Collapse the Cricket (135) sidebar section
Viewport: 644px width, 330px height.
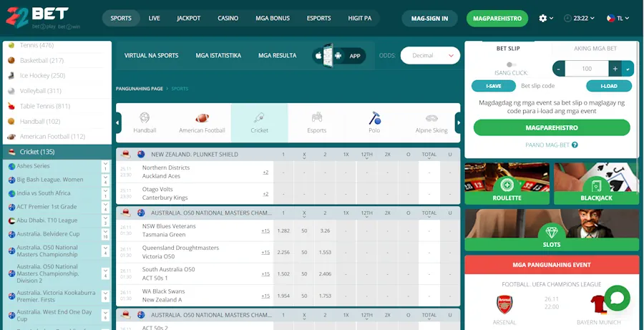coord(57,152)
